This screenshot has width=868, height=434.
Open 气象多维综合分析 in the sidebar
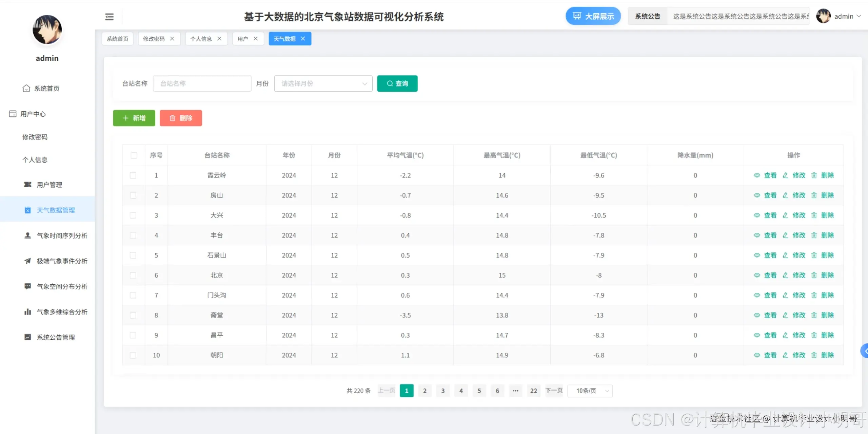[x=62, y=312]
